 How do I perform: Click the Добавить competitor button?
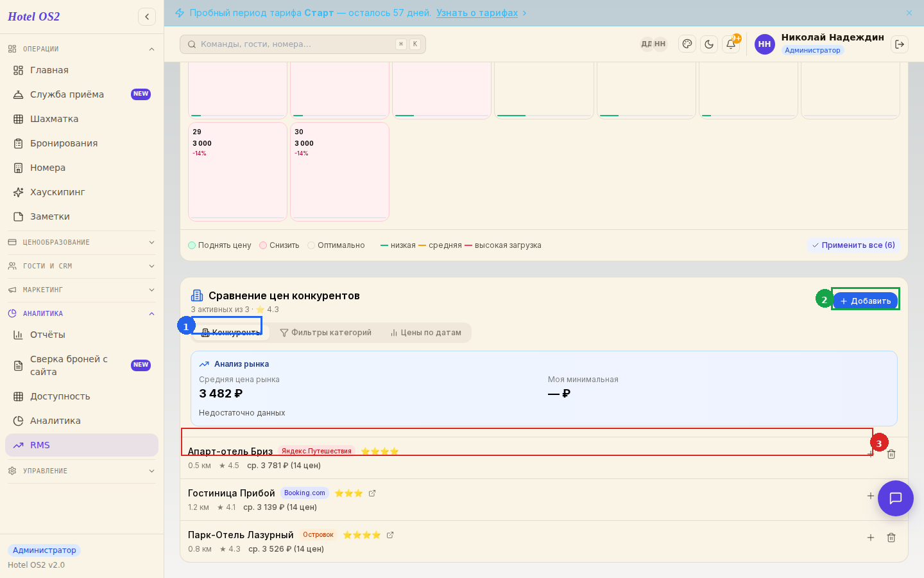click(x=866, y=301)
